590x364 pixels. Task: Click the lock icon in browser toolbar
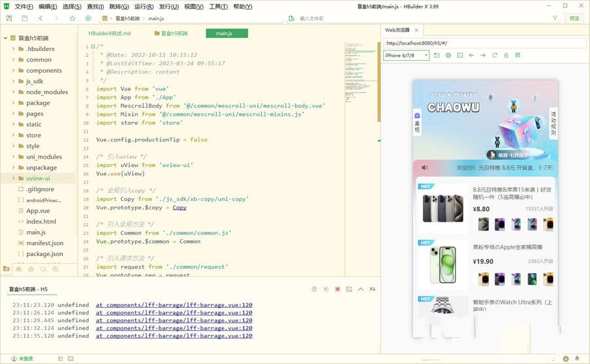point(506,56)
